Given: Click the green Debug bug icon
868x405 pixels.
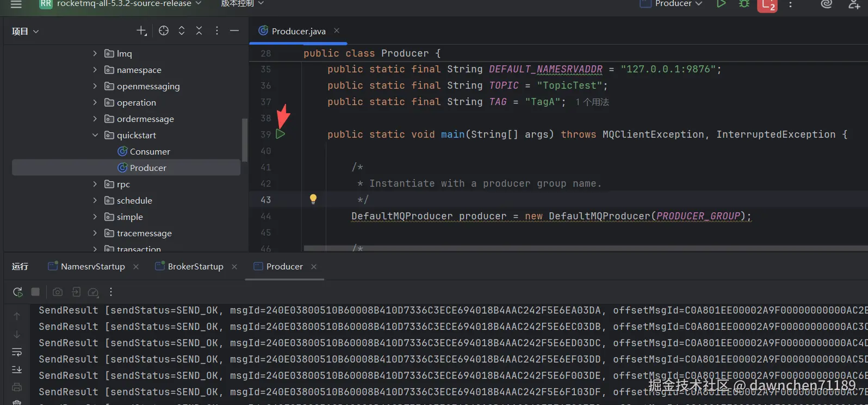Looking at the screenshot, I should click(744, 4).
